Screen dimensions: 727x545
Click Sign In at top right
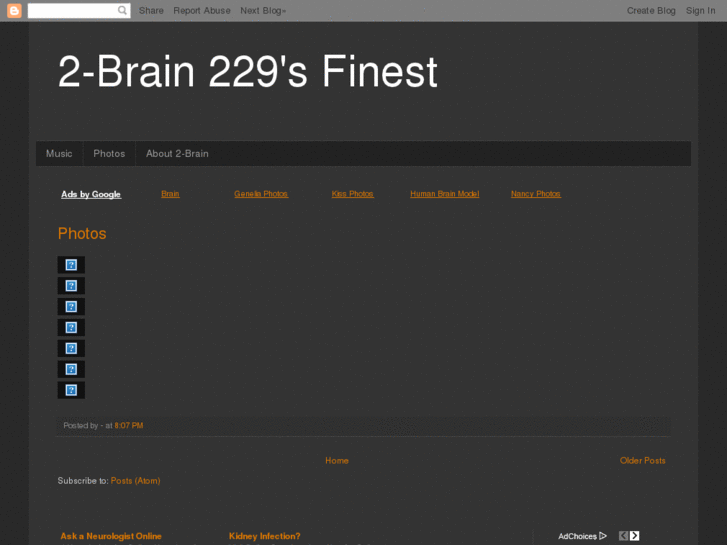click(x=700, y=10)
